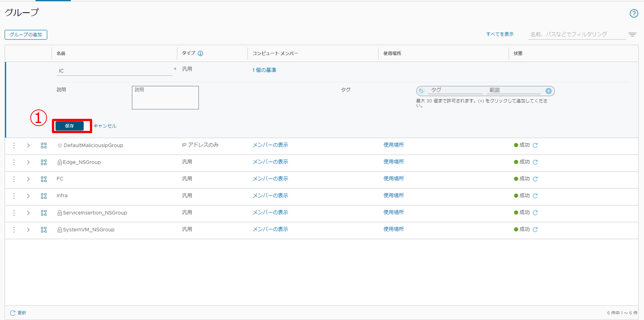This screenshot has width=644, height=320.
Task: Refresh status of DefaultMaliciousIpGroup row
Action: [535, 146]
